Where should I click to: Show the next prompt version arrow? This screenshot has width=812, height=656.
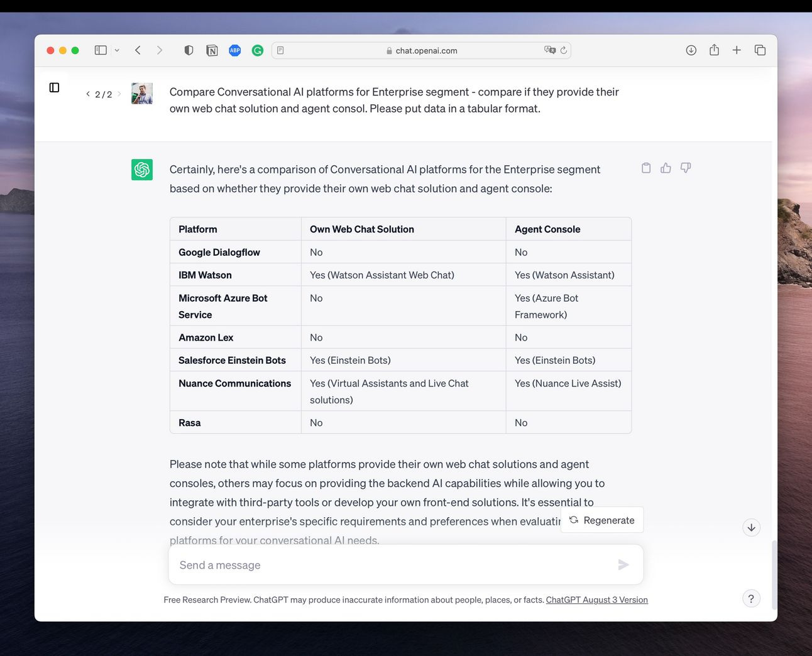(119, 94)
